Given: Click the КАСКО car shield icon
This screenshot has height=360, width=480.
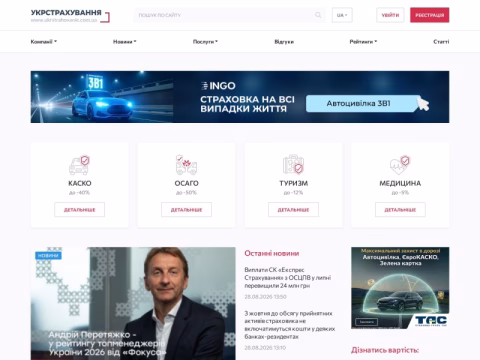Looking at the screenshot, I should click(x=79, y=165).
